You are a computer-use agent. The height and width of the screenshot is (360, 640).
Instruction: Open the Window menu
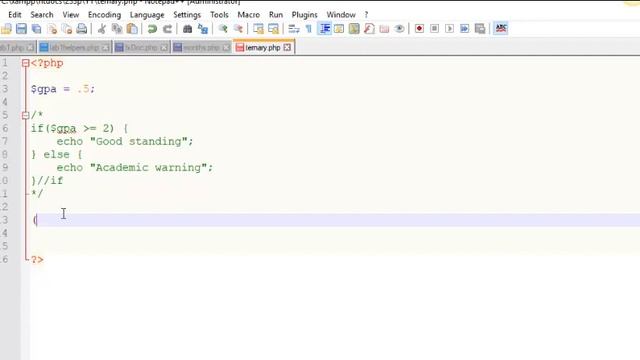pos(341,15)
